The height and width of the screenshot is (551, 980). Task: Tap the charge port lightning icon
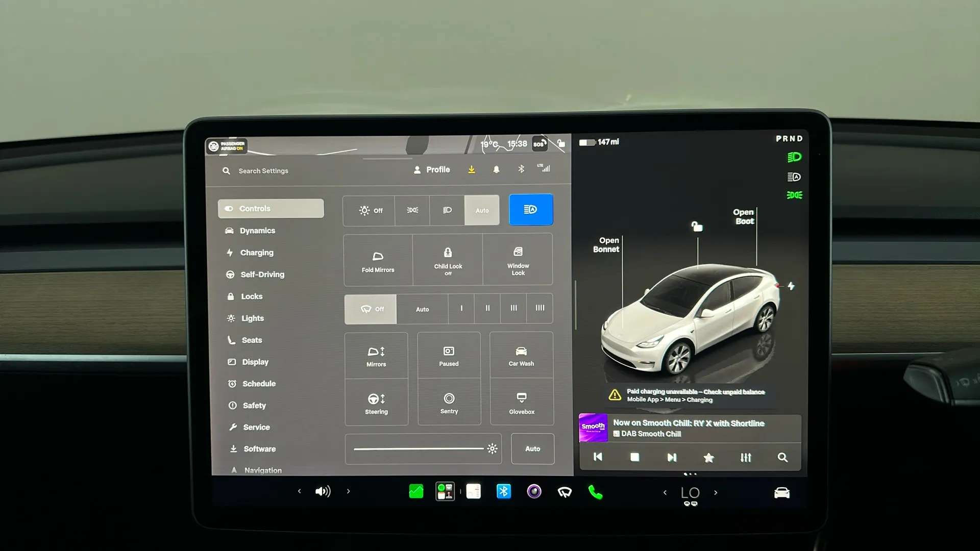pyautogui.click(x=791, y=286)
